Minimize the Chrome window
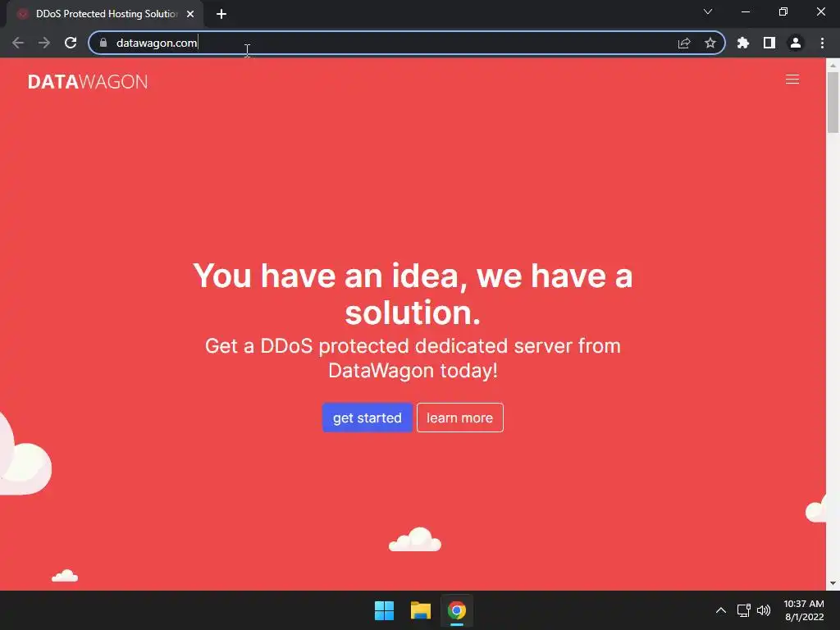Screen dimensions: 840x630 (746, 11)
